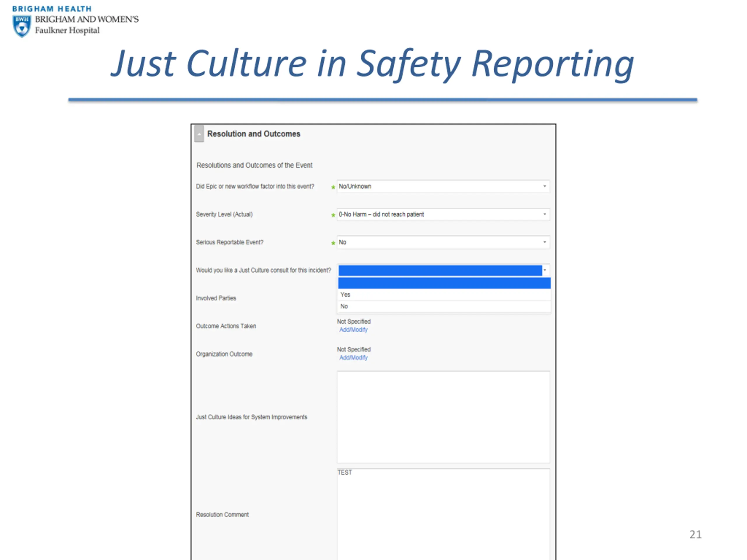The height and width of the screenshot is (560, 747).
Task: Open the Serious Reportable Event dropdown
Action: coord(443,242)
